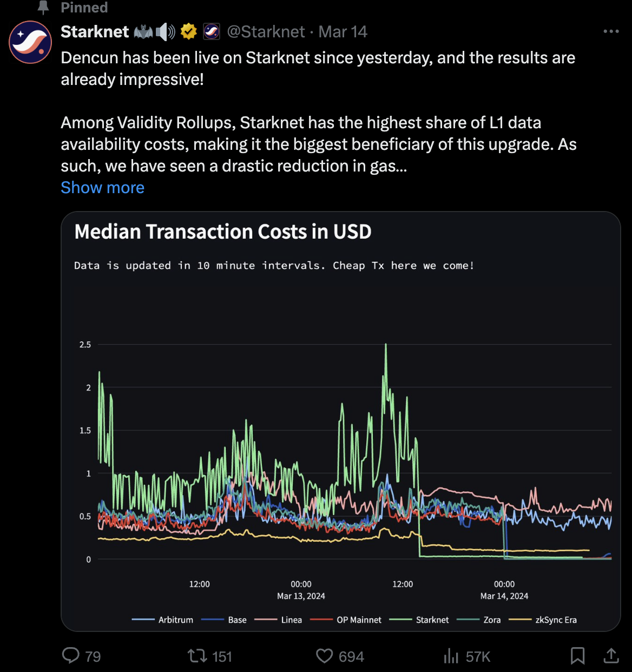The image size is (632, 672).
Task: Like the tweet with heart icon
Action: [324, 656]
